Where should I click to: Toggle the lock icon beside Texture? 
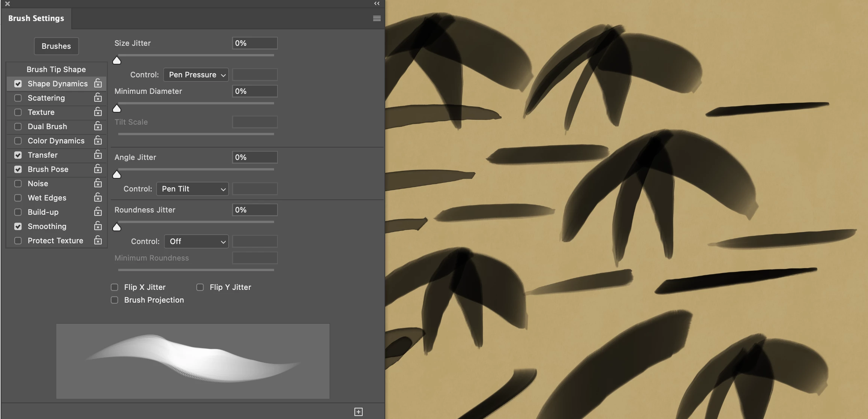pos(98,112)
